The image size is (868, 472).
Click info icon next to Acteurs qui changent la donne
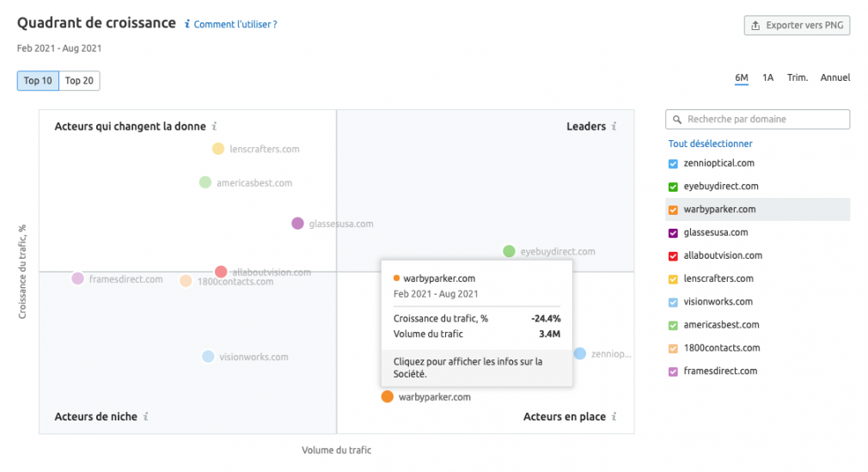[214, 126]
